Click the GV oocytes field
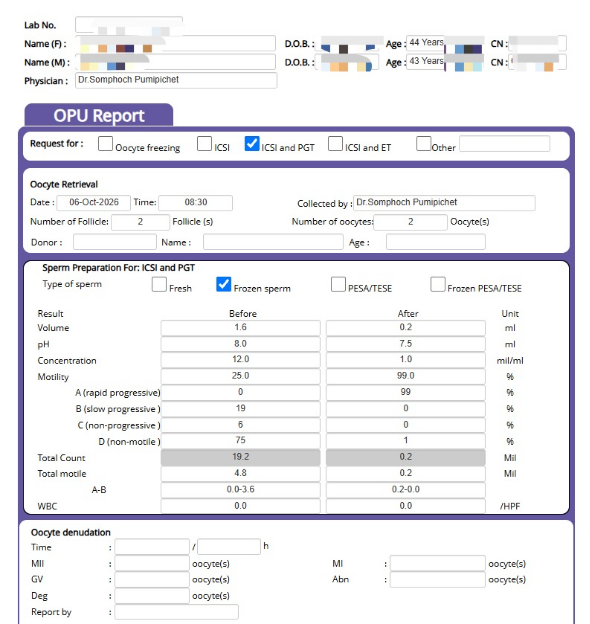This screenshot has height=624, width=590. click(x=152, y=579)
